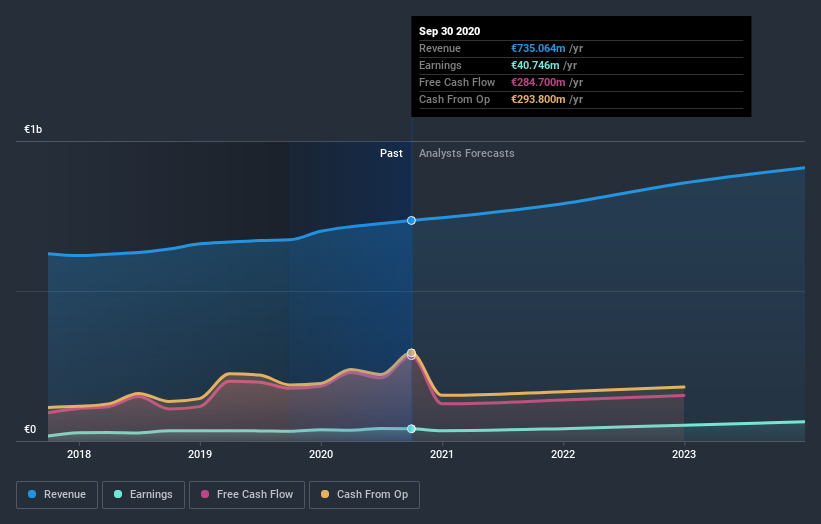The image size is (821, 524).
Task: Click the Analysts Forecasts label
Action: point(467,153)
